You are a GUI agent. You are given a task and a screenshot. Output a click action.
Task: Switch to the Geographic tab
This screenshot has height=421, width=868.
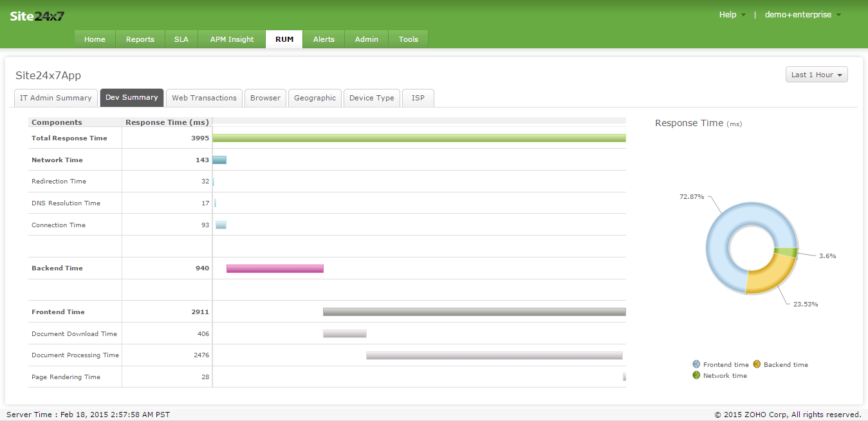coord(315,98)
